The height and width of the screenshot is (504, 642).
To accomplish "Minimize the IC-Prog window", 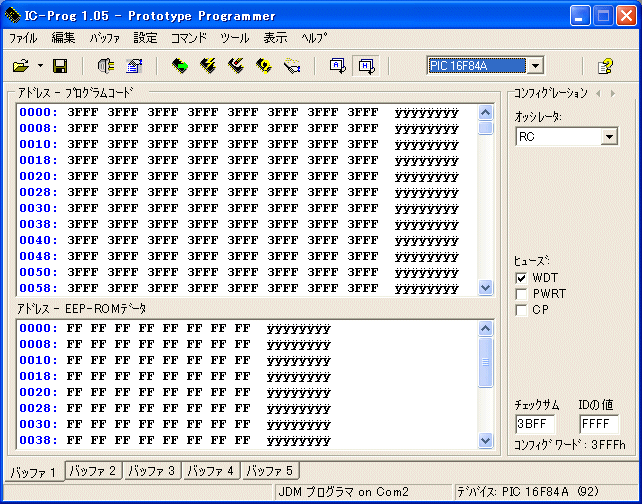I will (x=579, y=16).
